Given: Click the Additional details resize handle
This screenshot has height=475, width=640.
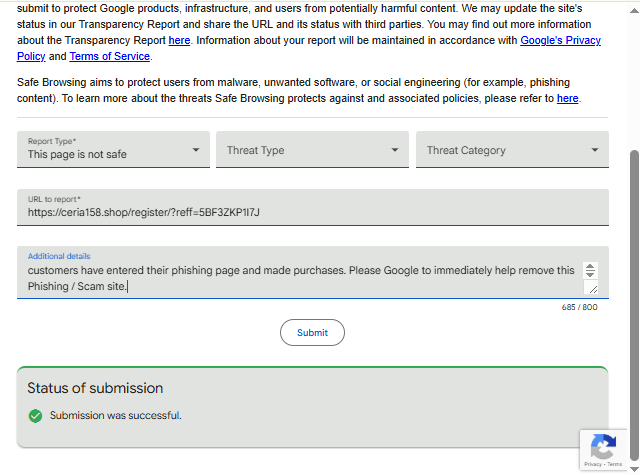Looking at the screenshot, I should pos(592,288).
